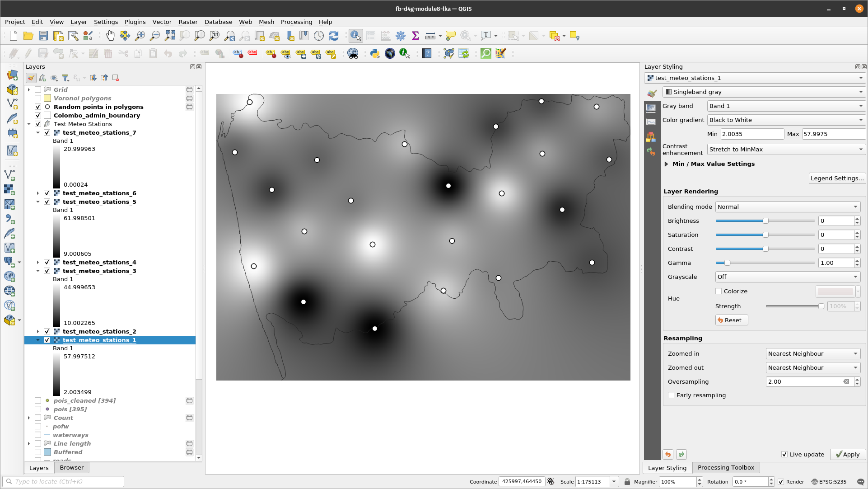The height and width of the screenshot is (489, 868).
Task: Open the Zoomed in resampling dropdown
Action: tap(813, 353)
